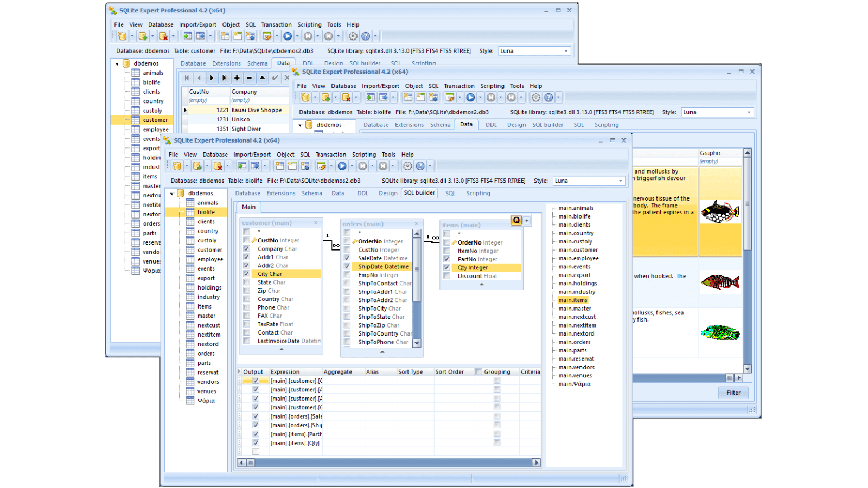Viewport: 868px width, 488px height.
Task: Click Import Data icon in front window toolbar
Action: point(242,166)
